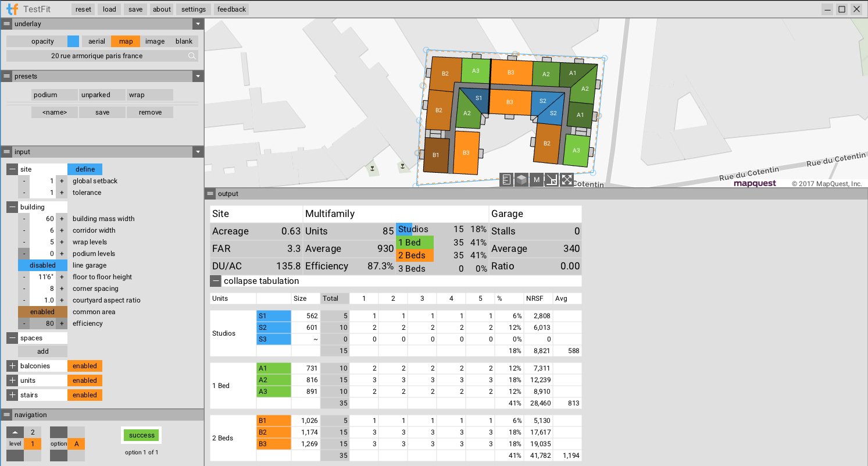Select the dimension measure icon on map
Image resolution: width=868 pixels, height=466 pixels.
551,180
